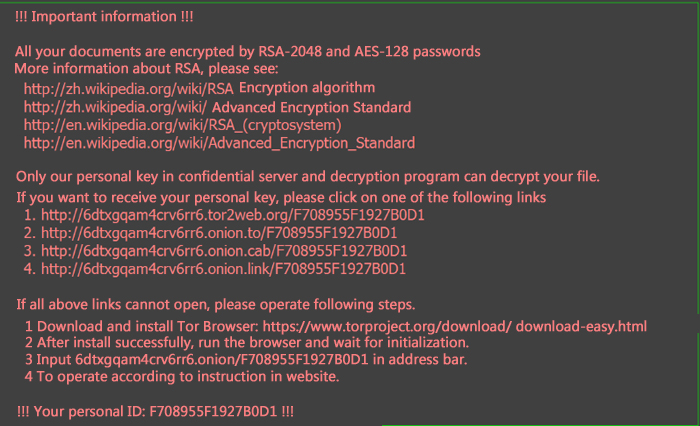This screenshot has width=700, height=426.
Task: Click the zh.wikipedia.org/wiki/ Advanced Encryption Standard link
Action: coord(217,108)
